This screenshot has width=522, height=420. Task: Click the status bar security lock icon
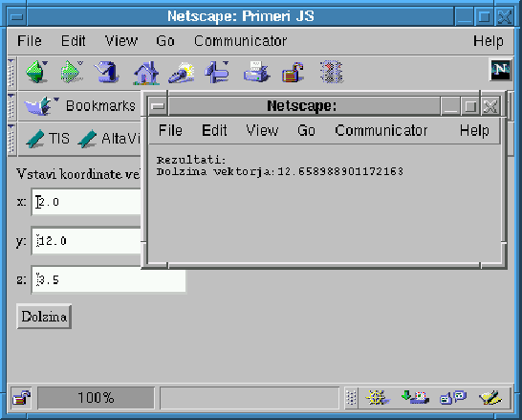pyautogui.click(x=21, y=398)
